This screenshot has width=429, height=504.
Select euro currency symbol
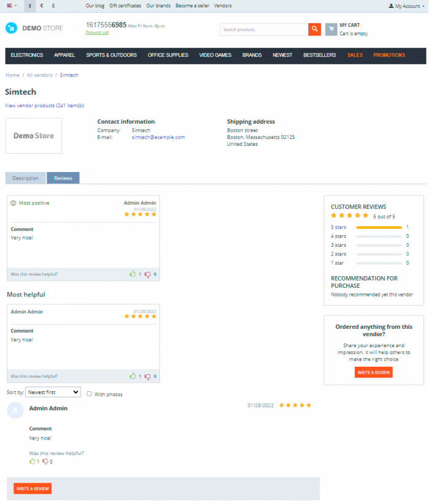(42, 6)
